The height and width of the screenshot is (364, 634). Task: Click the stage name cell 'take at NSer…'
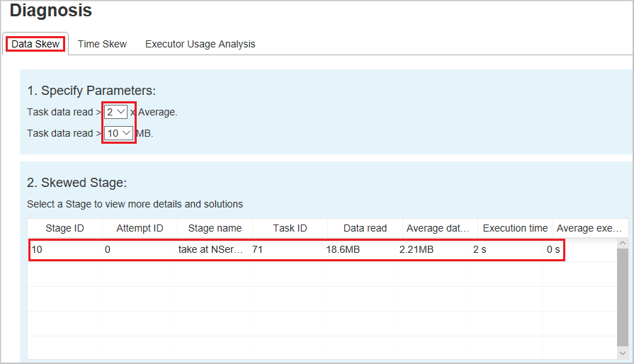tap(211, 250)
